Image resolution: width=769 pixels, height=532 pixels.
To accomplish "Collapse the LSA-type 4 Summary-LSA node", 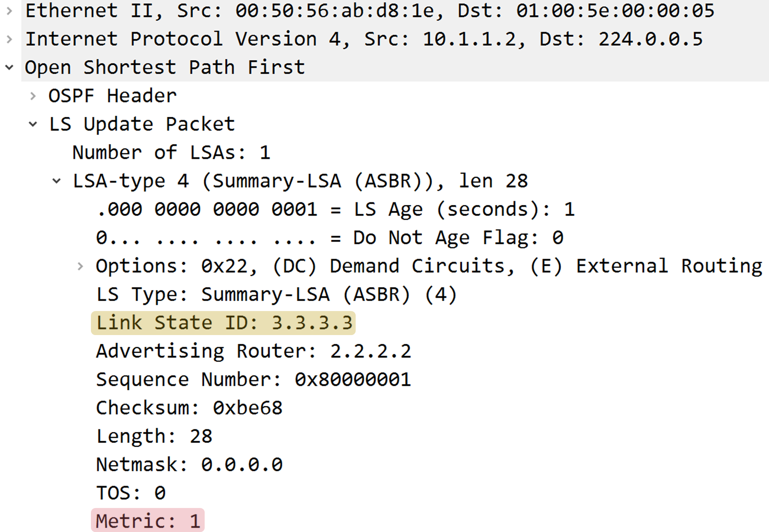I will click(x=57, y=181).
